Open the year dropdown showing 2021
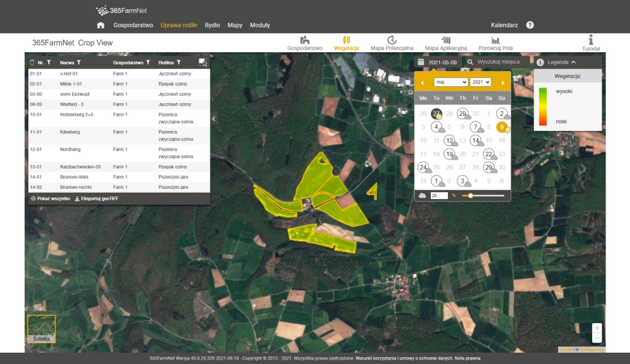The height and width of the screenshot is (364, 630). [x=481, y=82]
